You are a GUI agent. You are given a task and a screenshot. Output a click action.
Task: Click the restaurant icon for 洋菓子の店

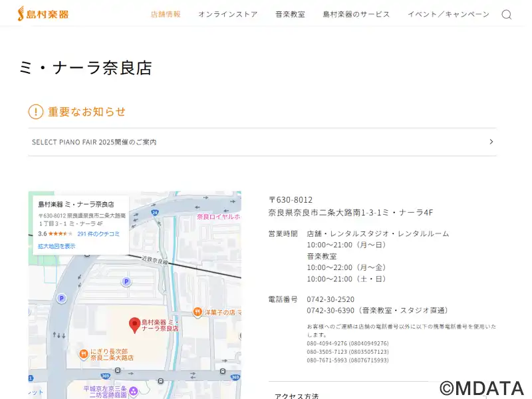(x=198, y=312)
